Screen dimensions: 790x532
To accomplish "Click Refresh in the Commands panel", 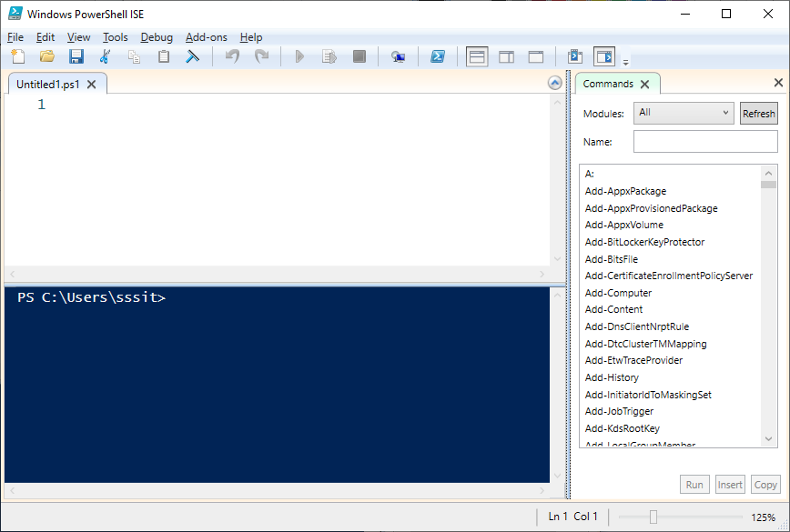I will 758,114.
